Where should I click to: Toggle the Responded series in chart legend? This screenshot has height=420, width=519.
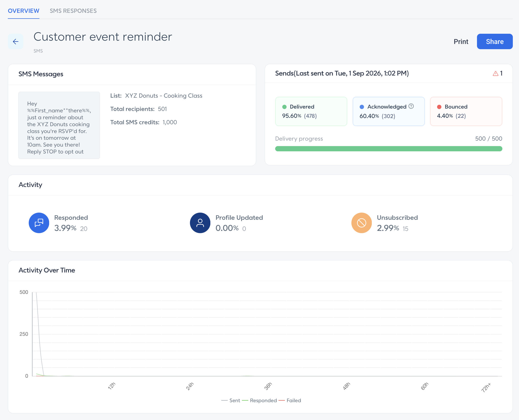click(x=259, y=401)
